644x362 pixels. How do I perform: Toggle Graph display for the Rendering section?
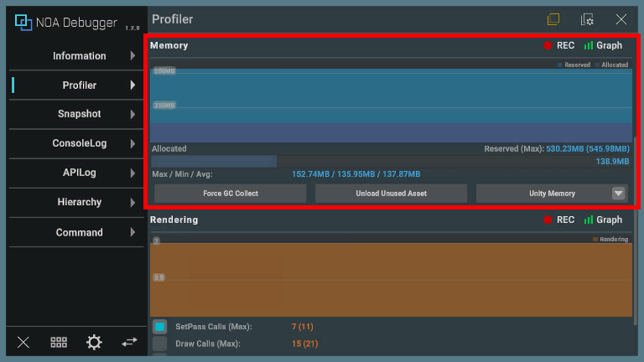pos(603,220)
